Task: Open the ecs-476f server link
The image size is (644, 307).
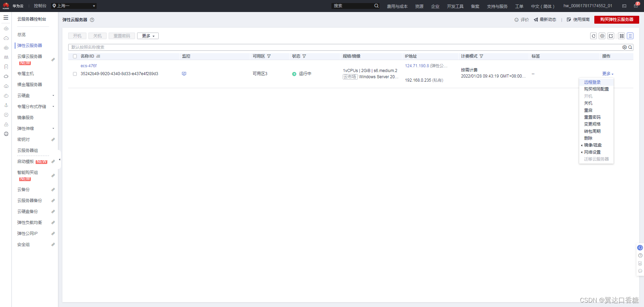Action: point(88,66)
